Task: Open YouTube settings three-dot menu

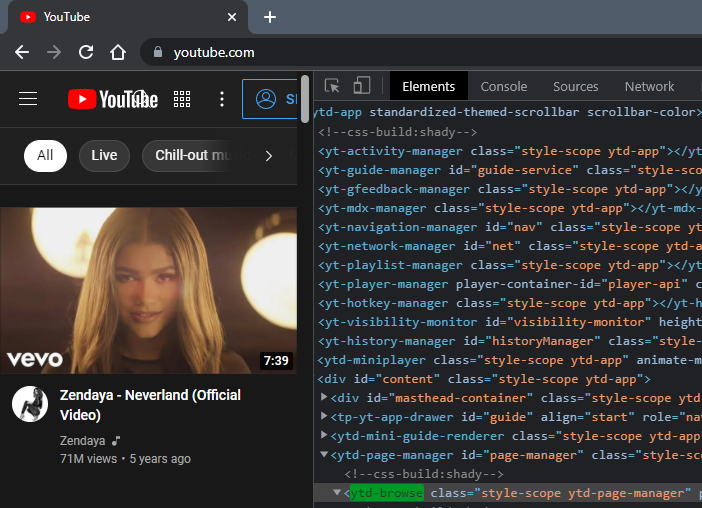Action: [222, 99]
